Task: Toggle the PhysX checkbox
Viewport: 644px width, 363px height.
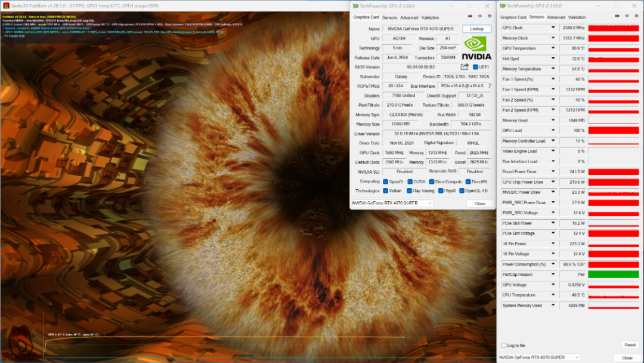Action: tap(441, 190)
